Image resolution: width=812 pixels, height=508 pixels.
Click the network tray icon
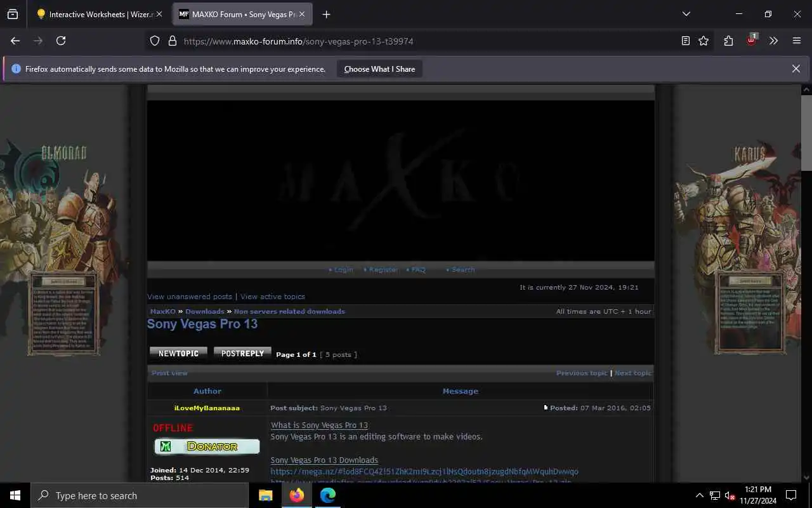[x=715, y=495]
